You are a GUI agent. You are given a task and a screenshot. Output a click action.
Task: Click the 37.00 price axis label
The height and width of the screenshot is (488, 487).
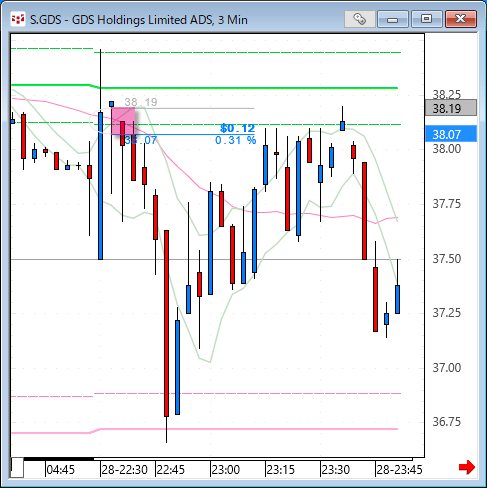(447, 368)
